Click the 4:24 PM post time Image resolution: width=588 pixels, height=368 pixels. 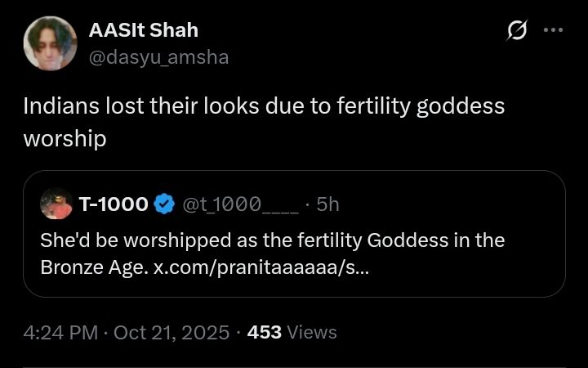59,332
